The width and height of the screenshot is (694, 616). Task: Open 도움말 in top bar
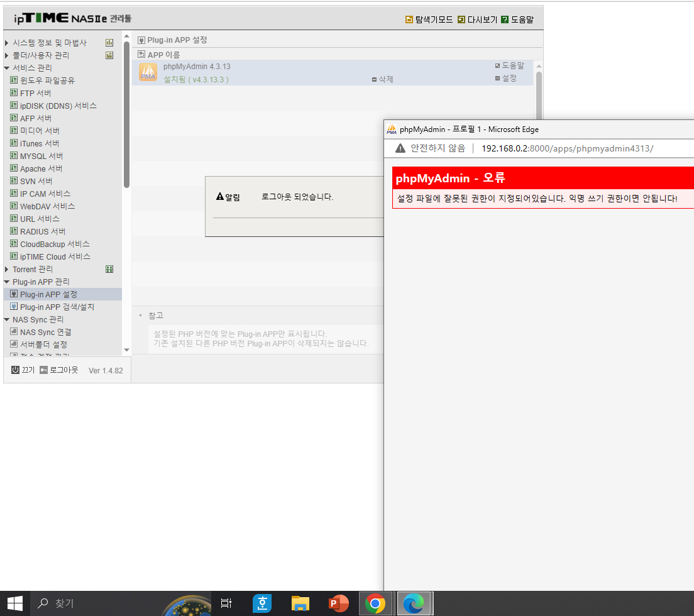[x=517, y=20]
